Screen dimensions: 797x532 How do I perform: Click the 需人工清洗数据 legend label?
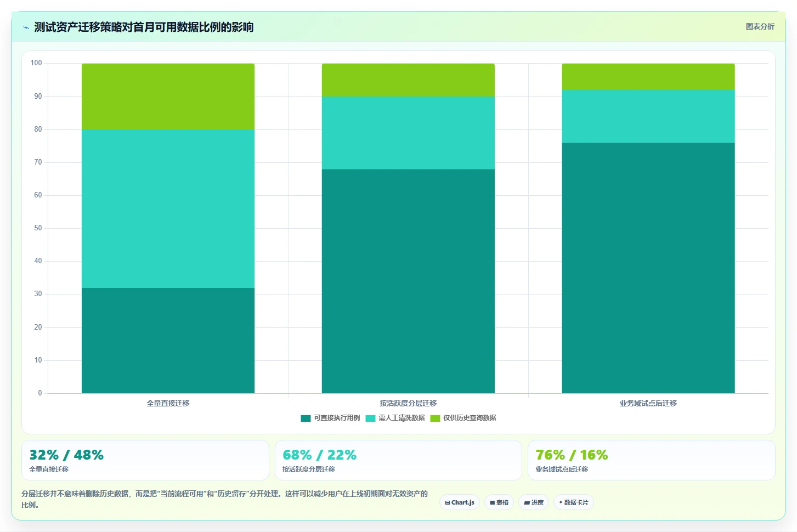pos(402,418)
